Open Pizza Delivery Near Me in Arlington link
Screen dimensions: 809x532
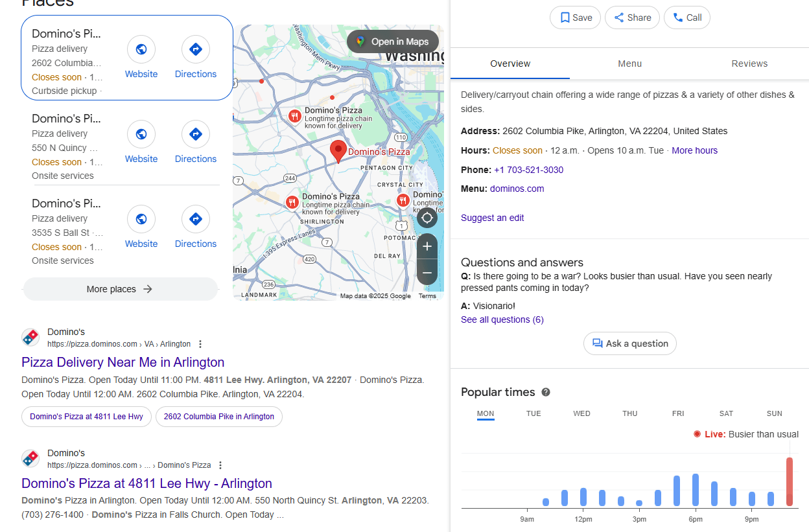[123, 362]
